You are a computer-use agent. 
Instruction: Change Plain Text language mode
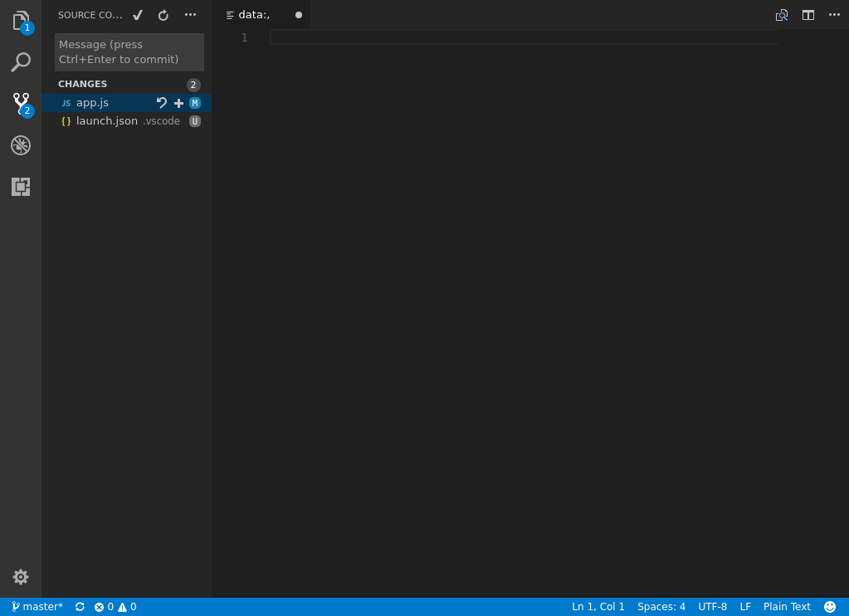pyautogui.click(x=786, y=606)
